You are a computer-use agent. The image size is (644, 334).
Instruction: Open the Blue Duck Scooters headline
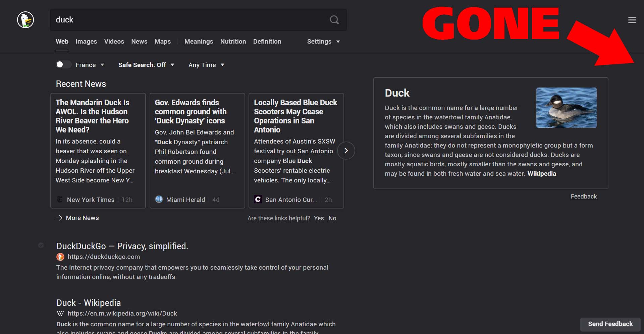click(296, 116)
